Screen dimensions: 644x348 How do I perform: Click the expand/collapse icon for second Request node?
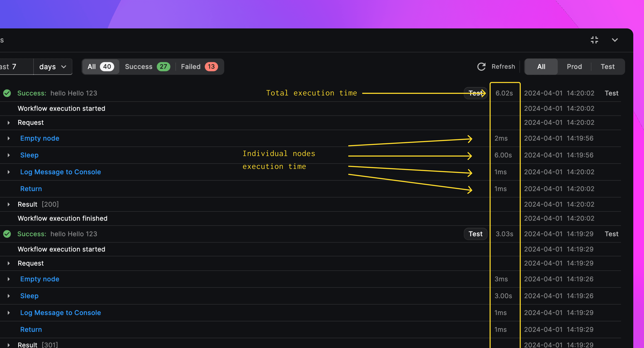point(9,263)
